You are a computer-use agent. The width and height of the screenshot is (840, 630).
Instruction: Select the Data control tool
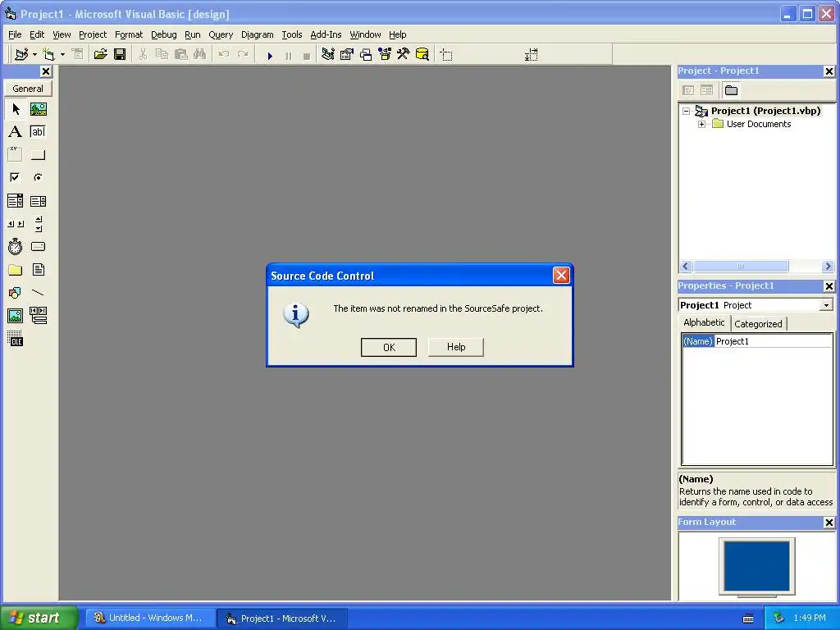38,316
